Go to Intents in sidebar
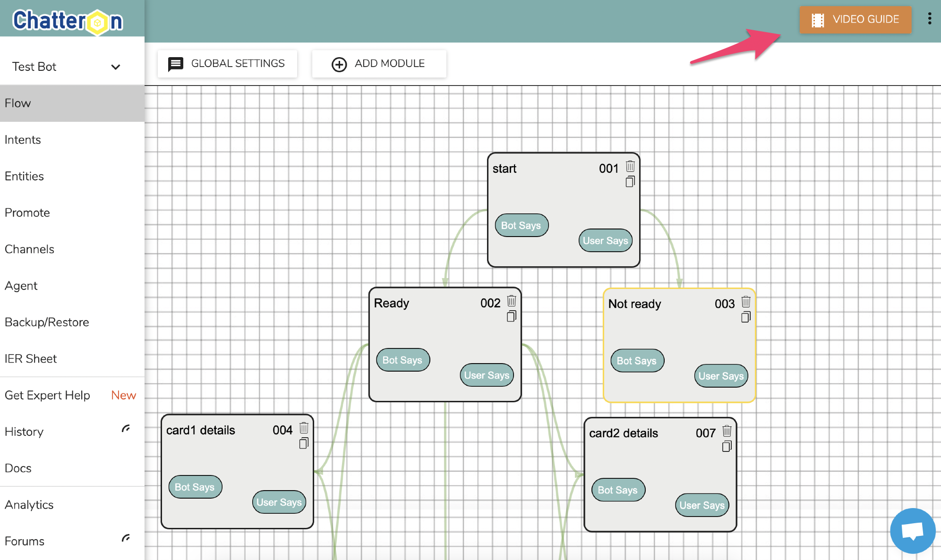 coord(72,140)
